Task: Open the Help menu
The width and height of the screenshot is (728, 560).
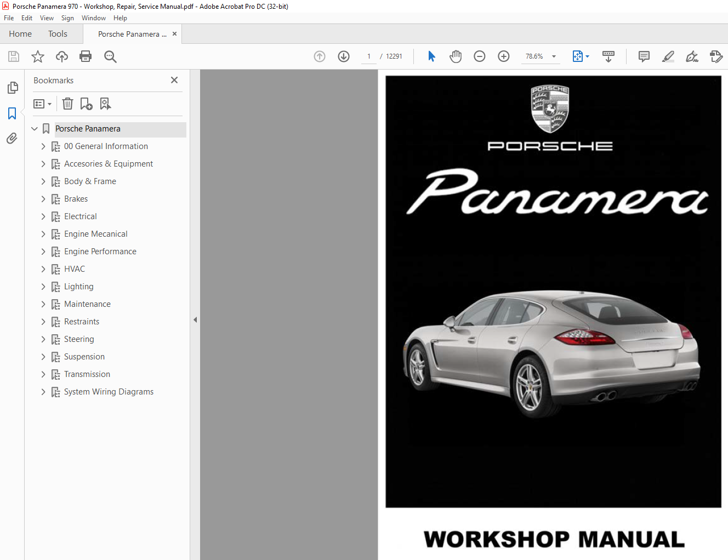Action: 120,18
